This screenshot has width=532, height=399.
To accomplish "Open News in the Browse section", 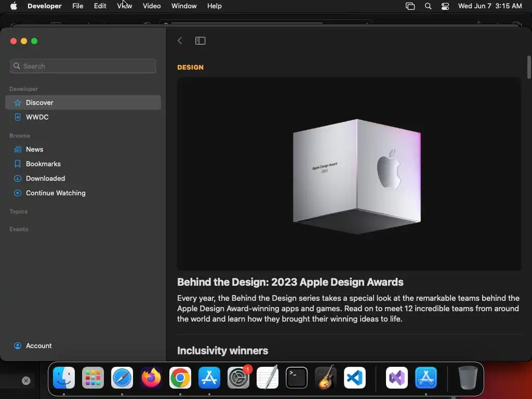I will [83, 149].
